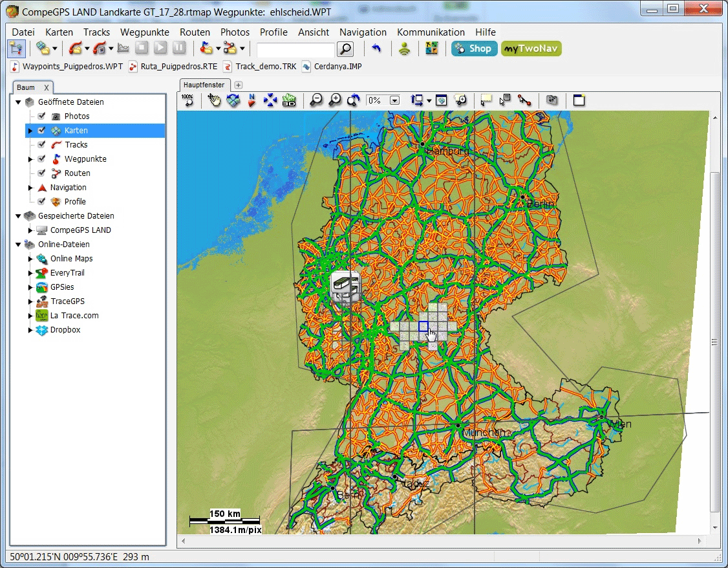This screenshot has height=568, width=728.
Task: Click the blue undo arrow icon
Action: (x=376, y=49)
